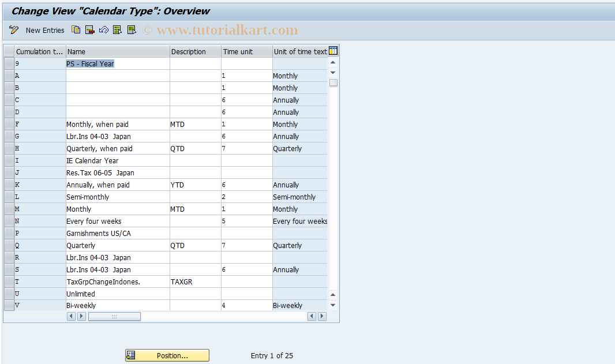Image resolution: width=615 pixels, height=364 pixels.
Task: Click 'Garnishments US/CA' name cell
Action: tap(118, 234)
